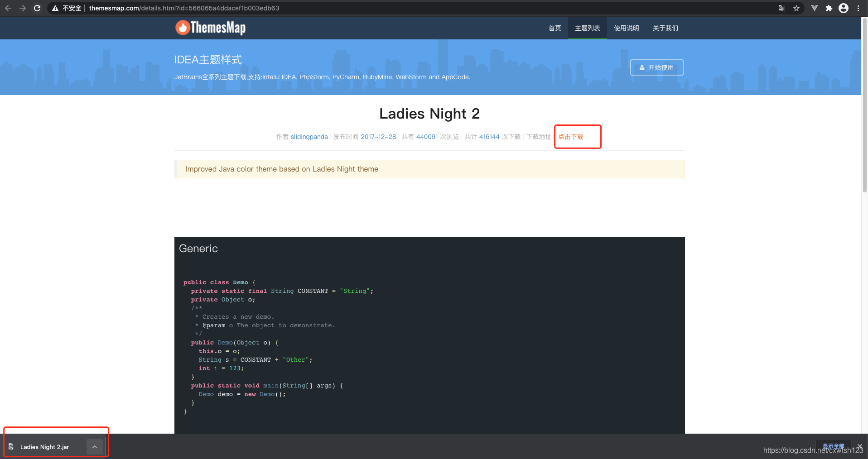Click the Ladies Night 2 page title

[429, 114]
